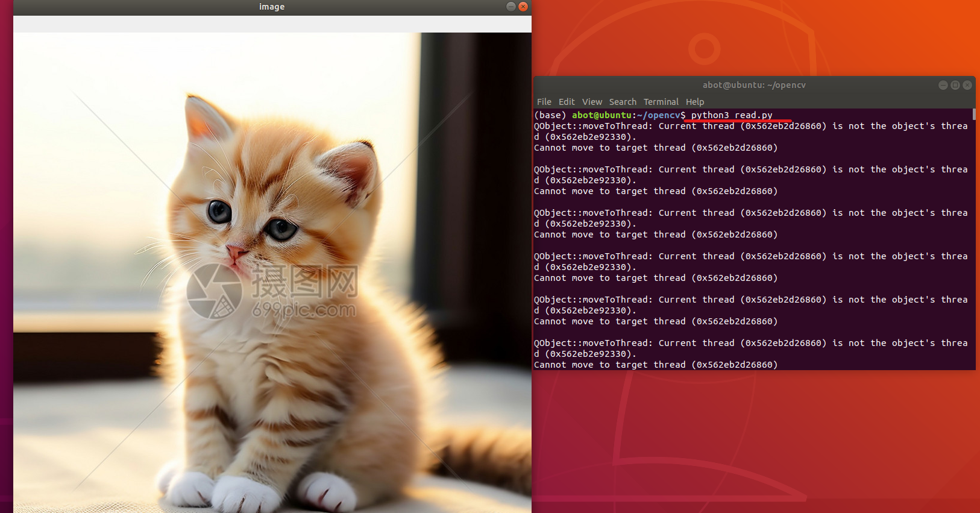The width and height of the screenshot is (980, 513).
Task: Click the last 'Cannot move to target thread' line
Action: (656, 365)
